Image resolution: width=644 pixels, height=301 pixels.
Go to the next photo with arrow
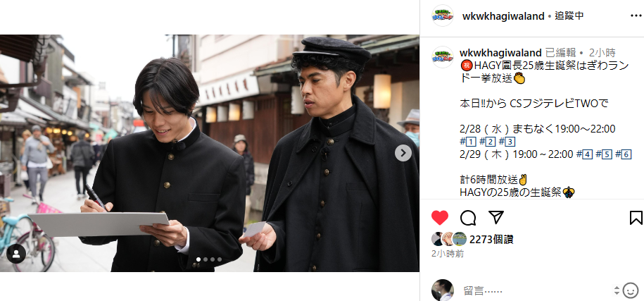403,153
